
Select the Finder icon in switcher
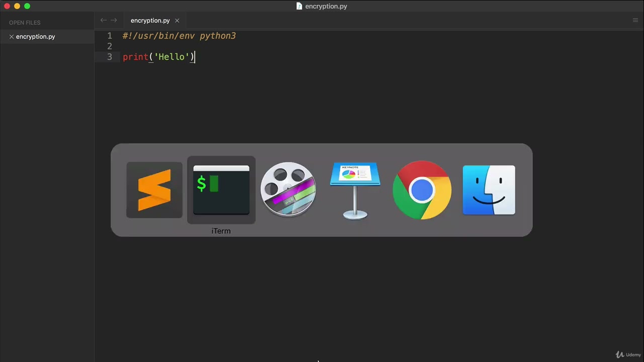click(489, 190)
